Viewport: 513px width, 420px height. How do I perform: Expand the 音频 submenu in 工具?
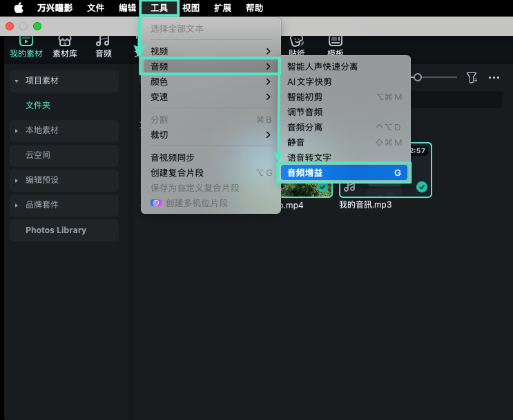point(211,66)
